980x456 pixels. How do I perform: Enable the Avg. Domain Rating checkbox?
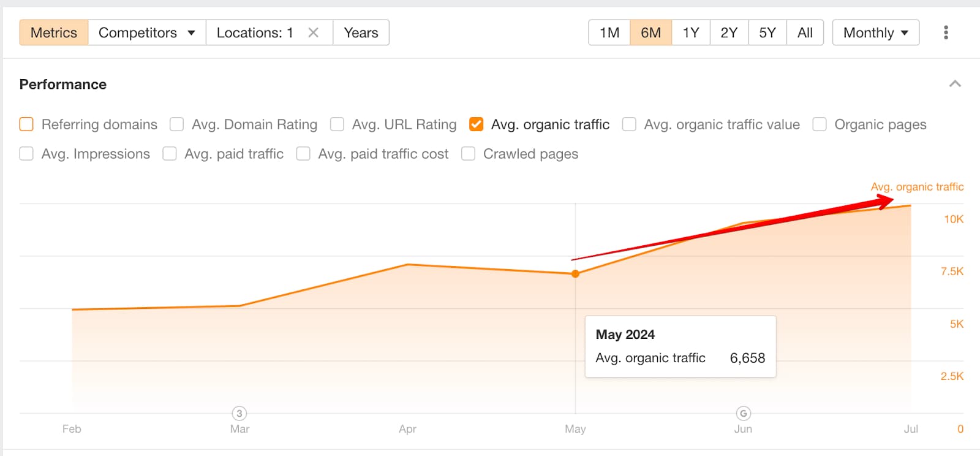pyautogui.click(x=177, y=124)
